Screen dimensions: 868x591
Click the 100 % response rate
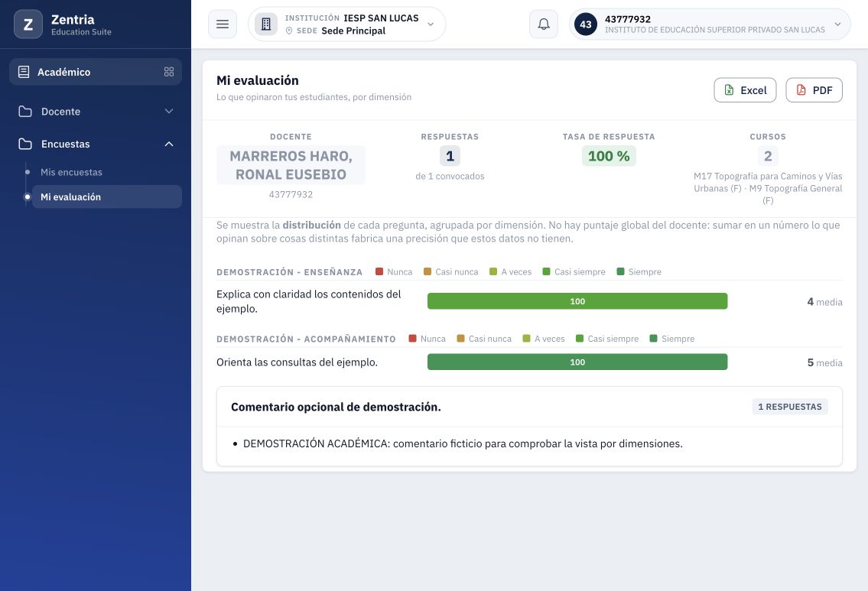tap(609, 156)
